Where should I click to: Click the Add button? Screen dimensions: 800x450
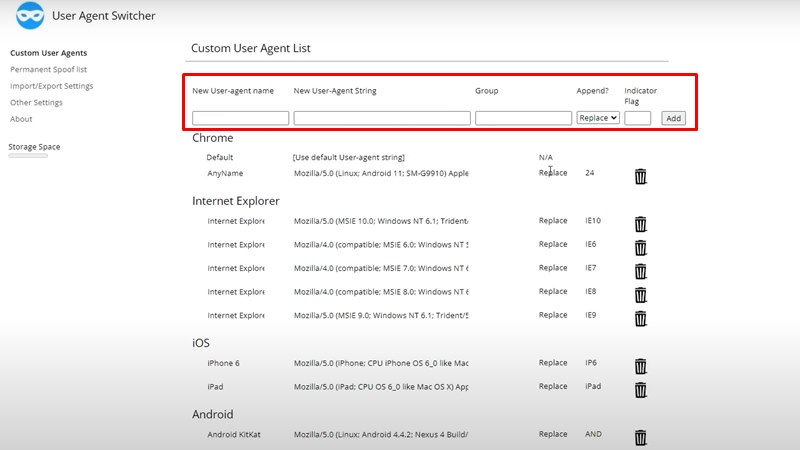[x=673, y=118]
